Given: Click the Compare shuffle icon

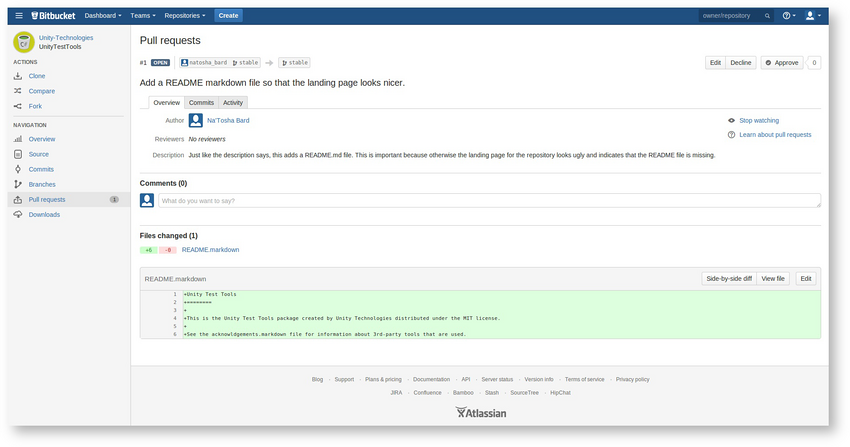Looking at the screenshot, I should point(18,91).
